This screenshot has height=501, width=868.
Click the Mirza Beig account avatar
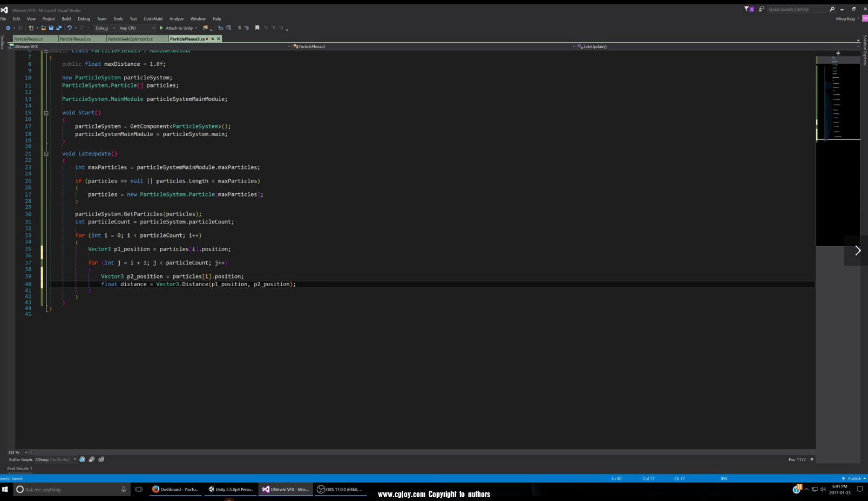pyautogui.click(x=865, y=18)
